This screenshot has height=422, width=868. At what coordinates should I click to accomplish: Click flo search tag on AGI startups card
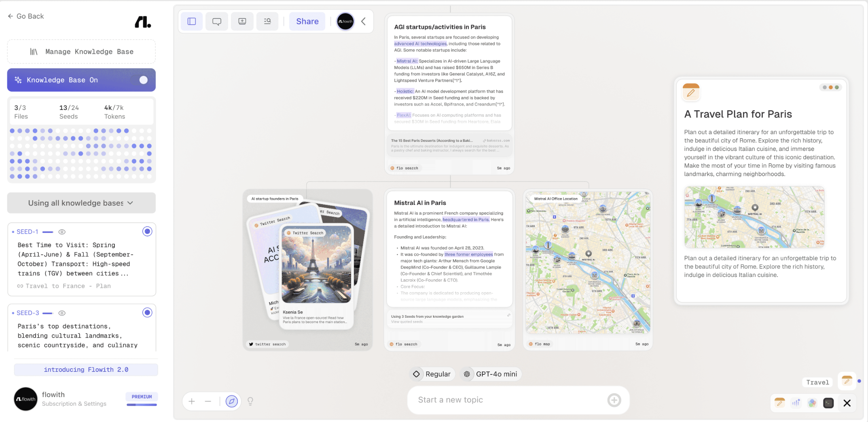[x=404, y=168]
